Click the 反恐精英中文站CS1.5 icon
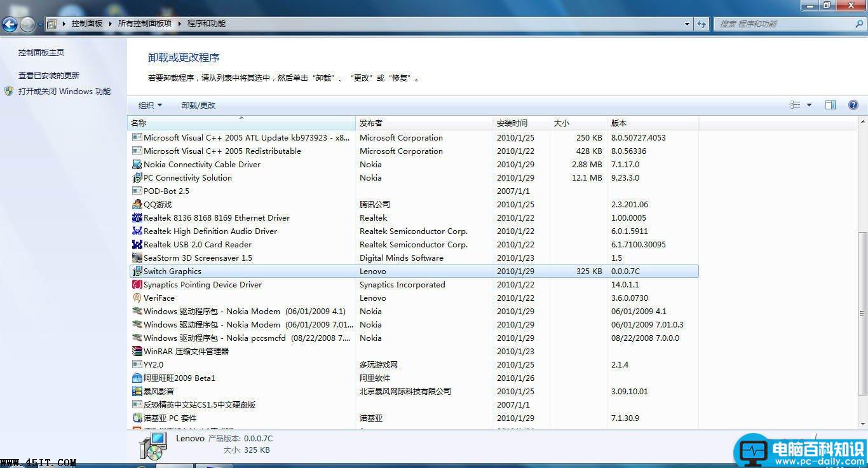 137,404
